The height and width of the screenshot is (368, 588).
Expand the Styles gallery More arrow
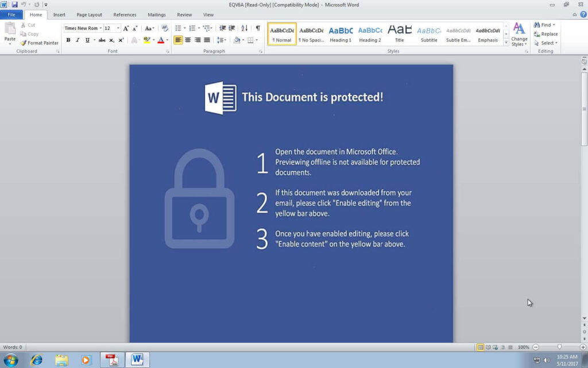506,43
